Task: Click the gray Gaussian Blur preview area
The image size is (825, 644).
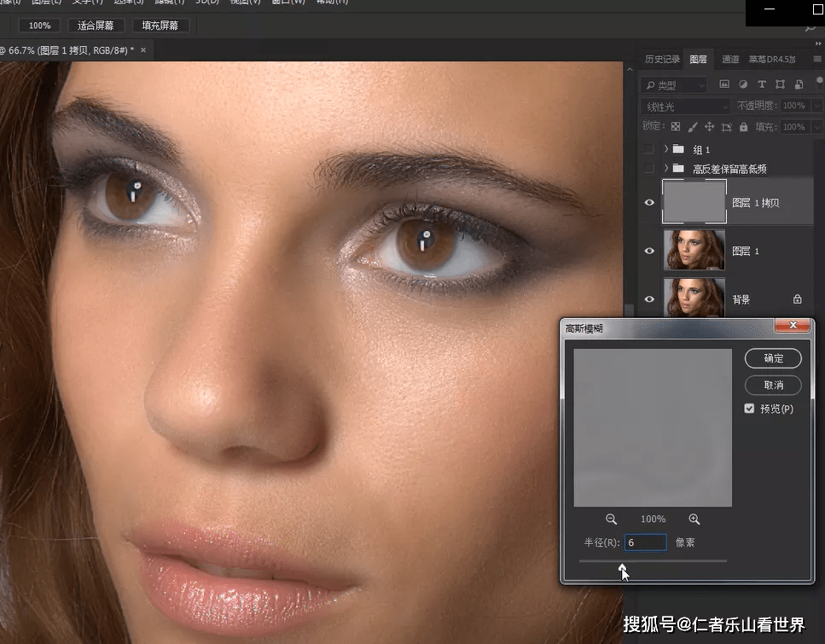Action: [x=653, y=427]
